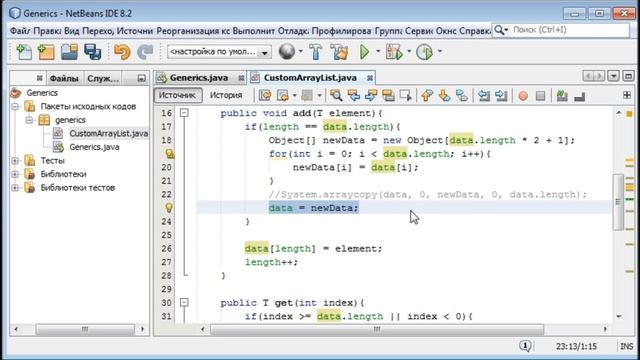Shift the line right

point(501,96)
